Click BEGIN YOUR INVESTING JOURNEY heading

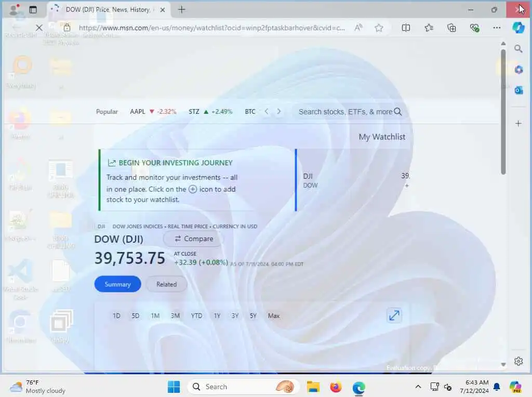point(176,163)
